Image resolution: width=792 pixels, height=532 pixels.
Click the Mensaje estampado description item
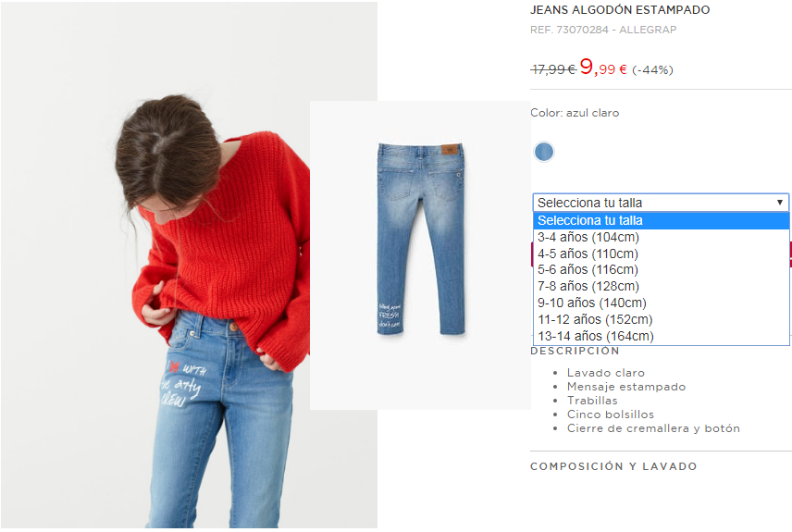[x=626, y=387]
